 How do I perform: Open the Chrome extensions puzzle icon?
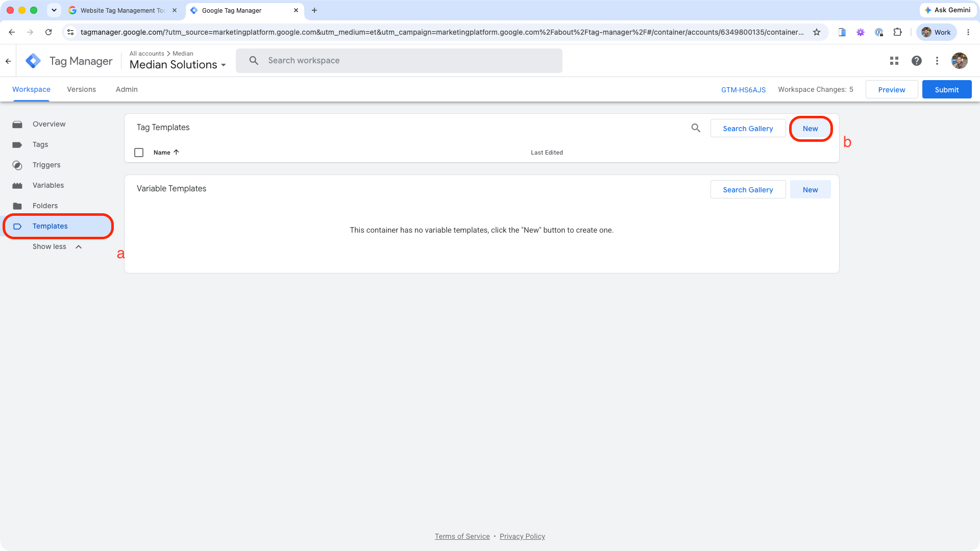897,32
